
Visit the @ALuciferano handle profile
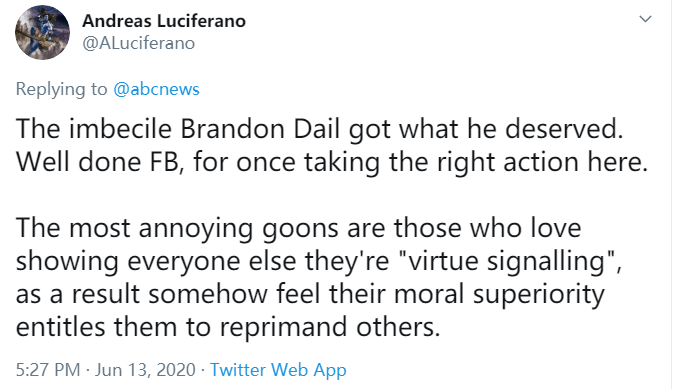tap(138, 43)
